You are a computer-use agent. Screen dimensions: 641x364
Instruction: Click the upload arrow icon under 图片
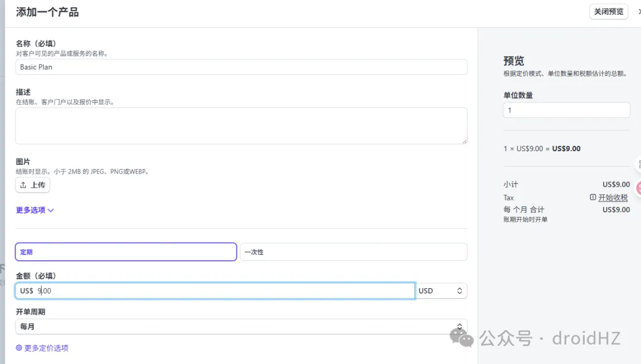[x=23, y=185]
